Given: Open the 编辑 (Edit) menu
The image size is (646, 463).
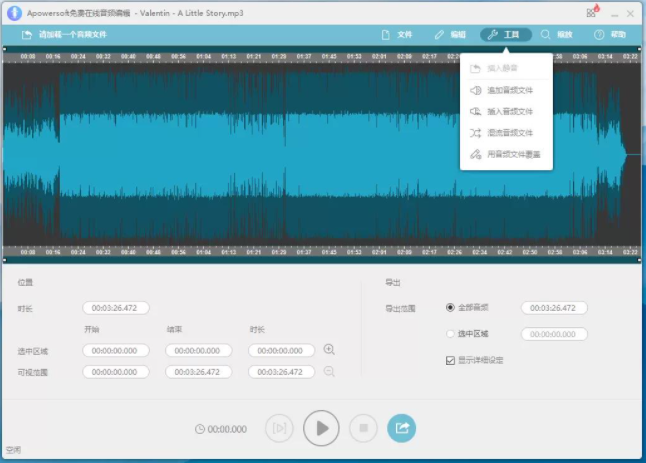Looking at the screenshot, I should (x=450, y=35).
